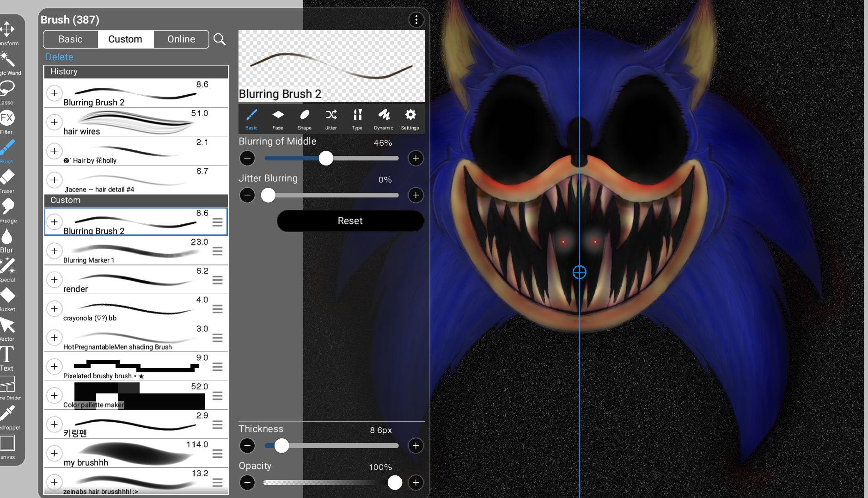Image resolution: width=868 pixels, height=498 pixels.
Task: Open the brush search magnifier
Action: point(220,39)
